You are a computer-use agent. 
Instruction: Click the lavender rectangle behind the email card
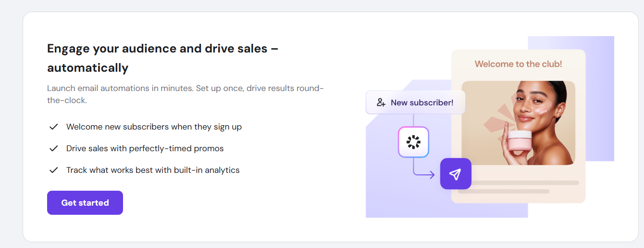[x=601, y=96]
